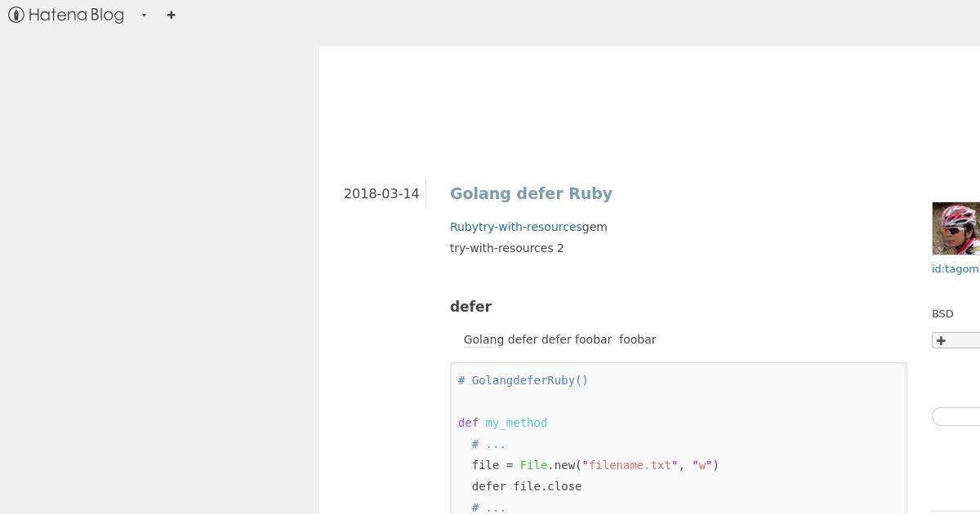
Task: Click the GolangdeferRuby comment line in code
Action: click(523, 380)
